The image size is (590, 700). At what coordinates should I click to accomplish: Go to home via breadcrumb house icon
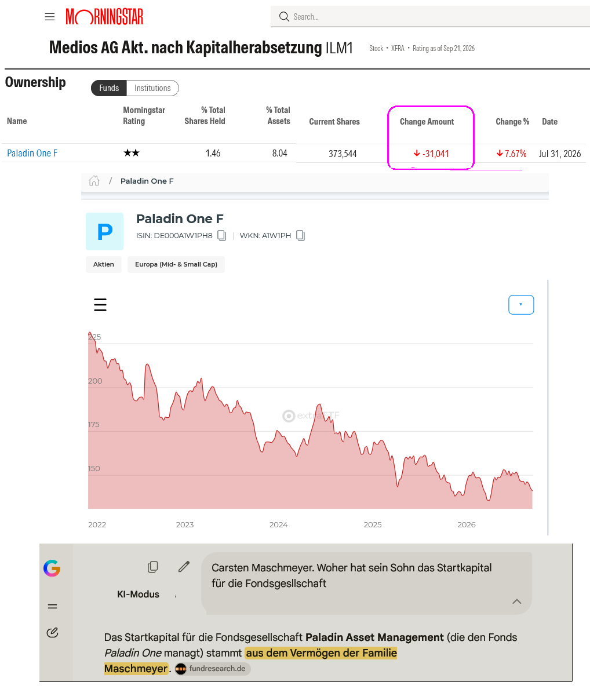94,181
